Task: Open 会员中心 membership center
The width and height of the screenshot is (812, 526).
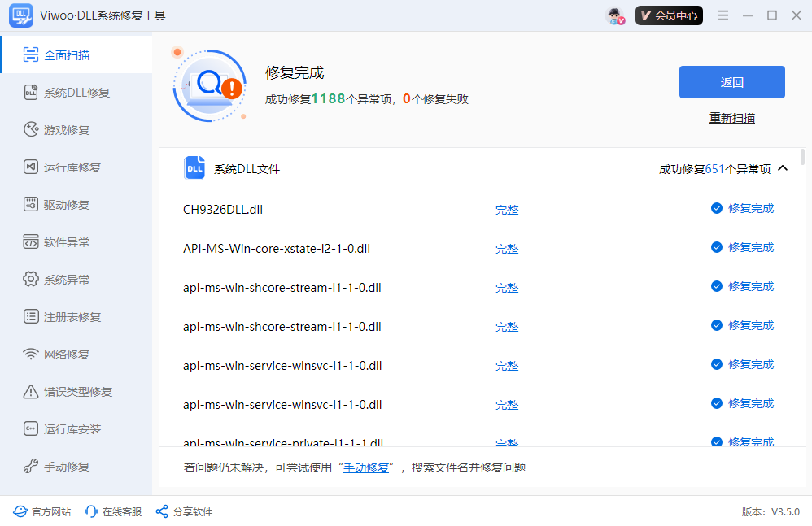Action: (x=669, y=15)
